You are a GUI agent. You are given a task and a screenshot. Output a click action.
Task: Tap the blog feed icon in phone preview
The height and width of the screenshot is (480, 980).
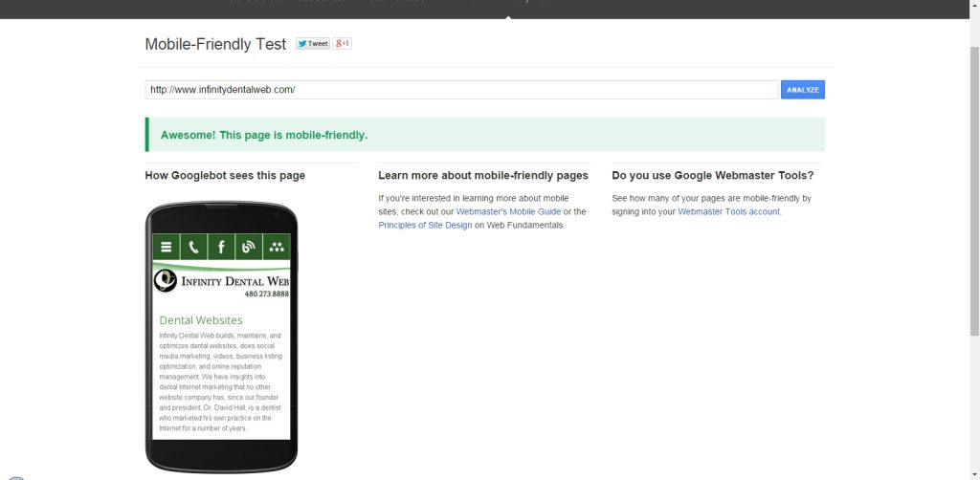(249, 248)
